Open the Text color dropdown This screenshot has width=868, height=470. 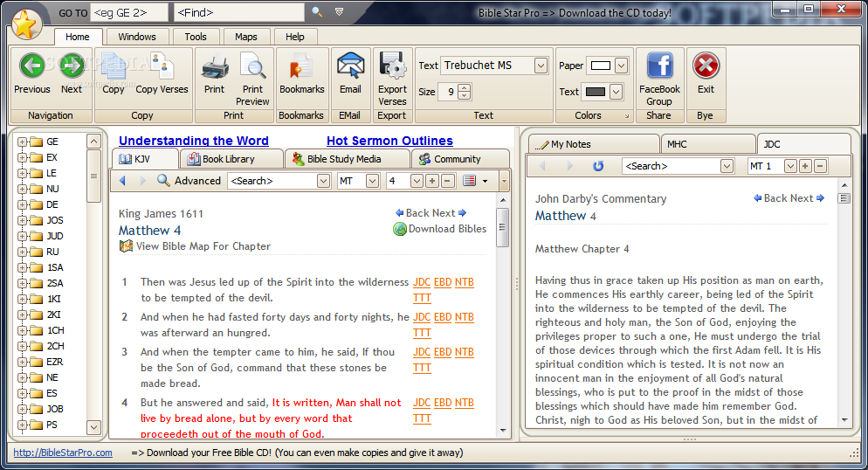click(616, 92)
